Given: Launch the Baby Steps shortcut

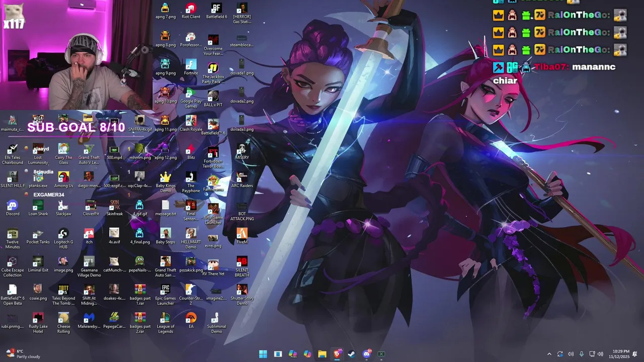Looking at the screenshot, I should point(165,236).
